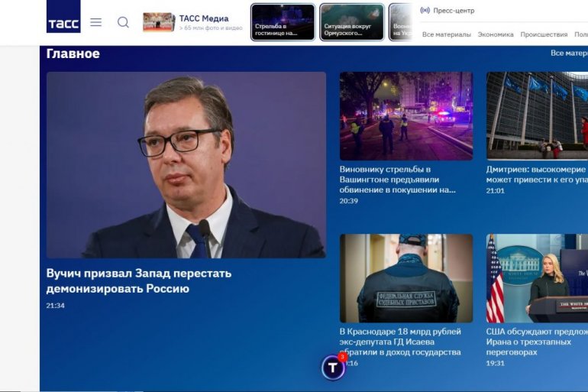Image resolution: width=588 pixels, height=392 pixels.
Task: Open story 'Стрельба в гостинице'
Action: coord(283,22)
